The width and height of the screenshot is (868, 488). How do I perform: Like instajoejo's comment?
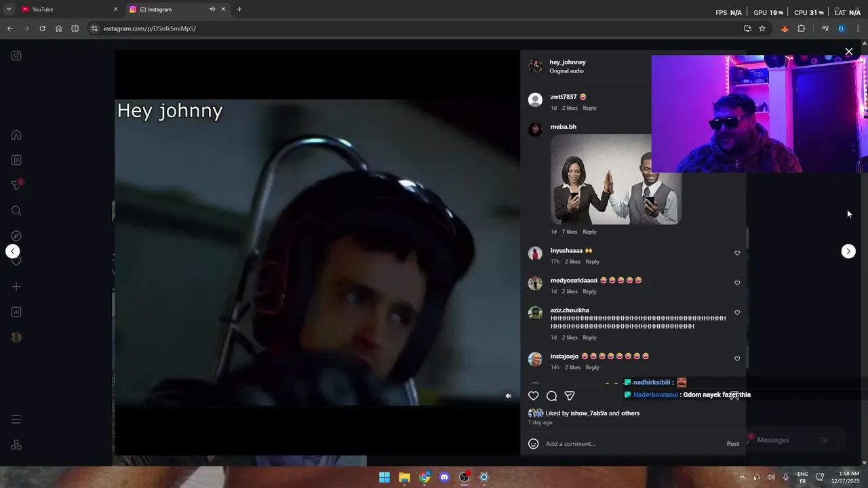click(737, 359)
